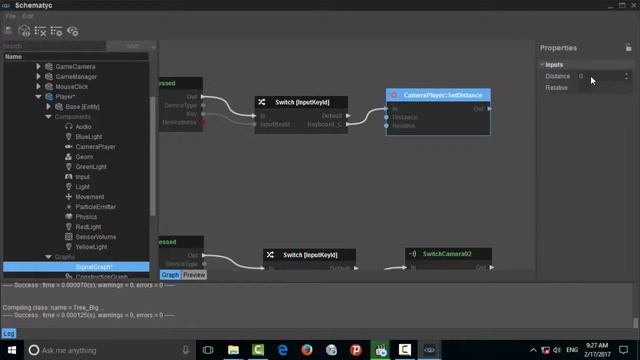The image size is (640, 360).
Task: Click the red icon on CameraPlayer::SetDistance node
Action: 394,95
